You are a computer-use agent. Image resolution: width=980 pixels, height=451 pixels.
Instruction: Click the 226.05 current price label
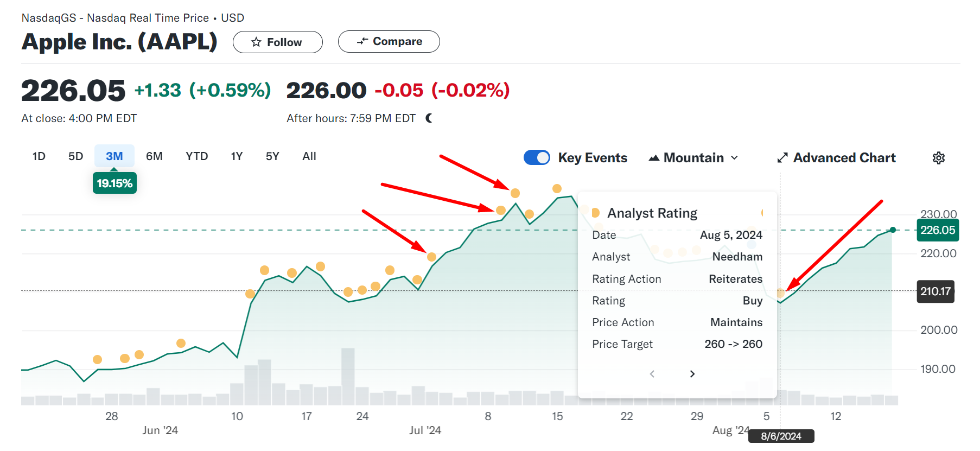point(937,230)
